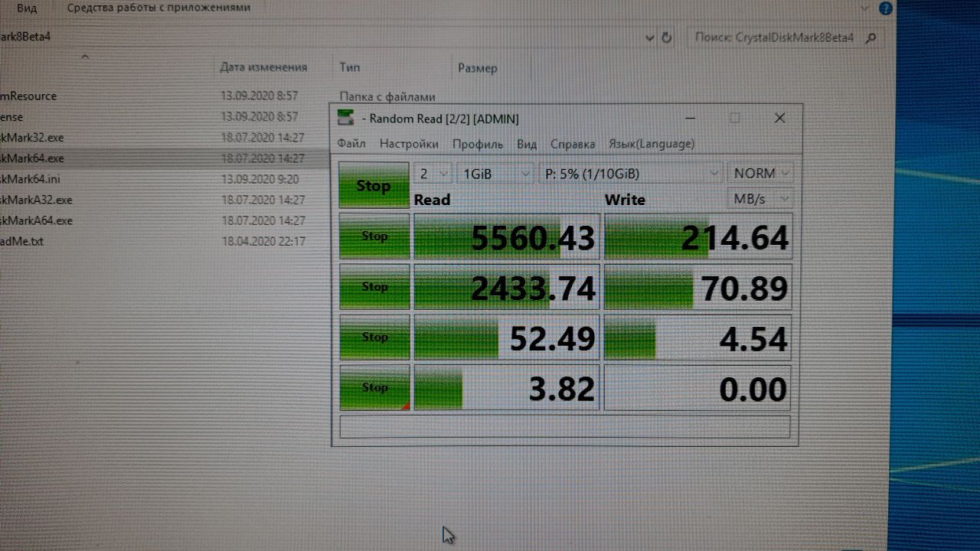The width and height of the screenshot is (980, 551).
Task: Click the CrystalDiskMark title bar app icon
Action: (x=347, y=118)
